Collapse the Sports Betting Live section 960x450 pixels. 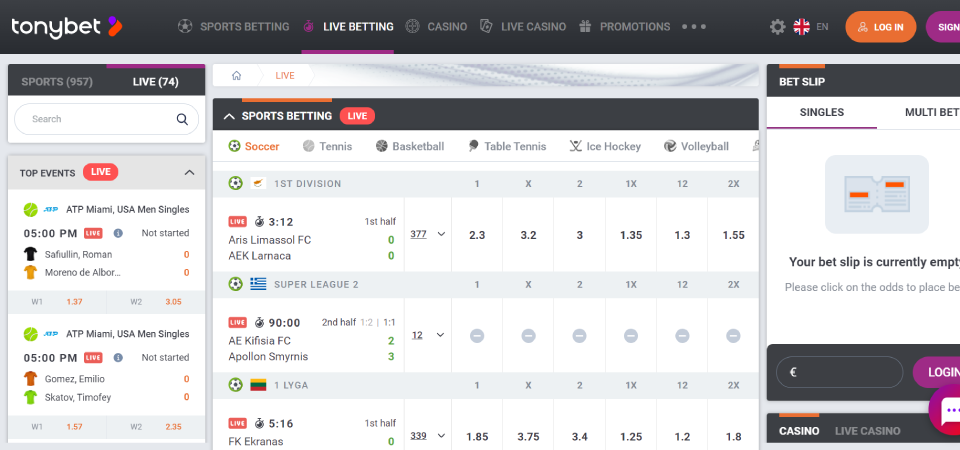229,116
